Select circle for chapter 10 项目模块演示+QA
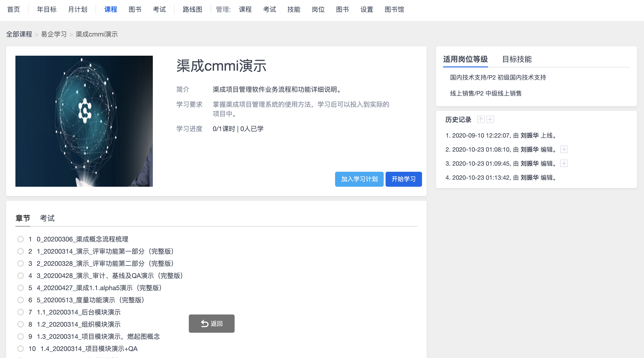644x358 pixels. click(x=21, y=348)
